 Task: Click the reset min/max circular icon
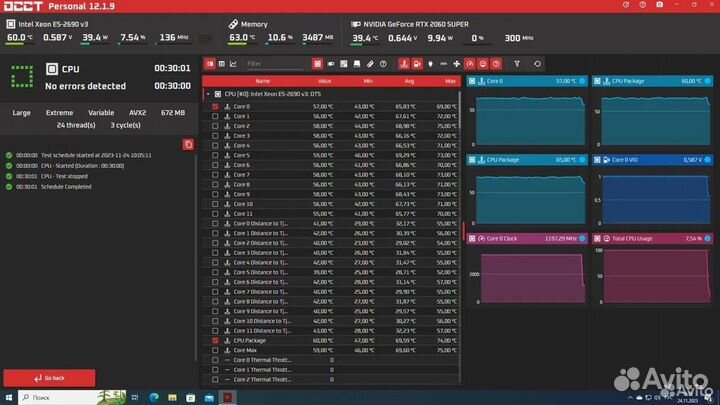(x=537, y=64)
